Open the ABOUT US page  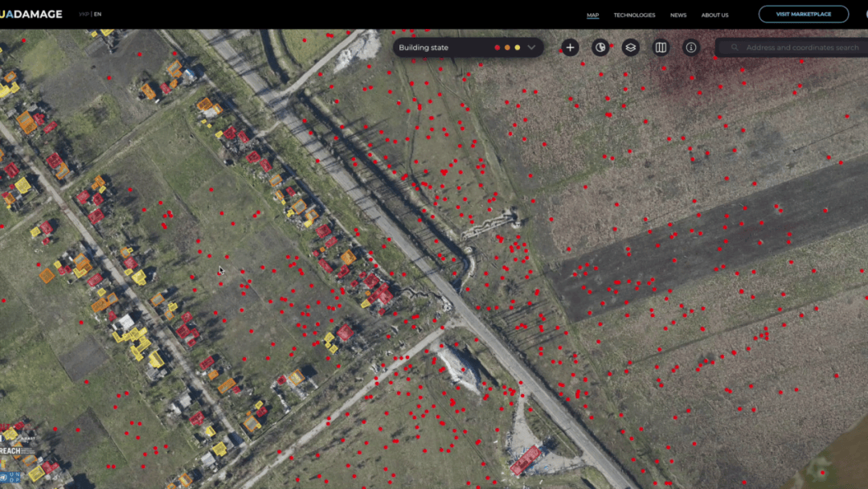714,15
